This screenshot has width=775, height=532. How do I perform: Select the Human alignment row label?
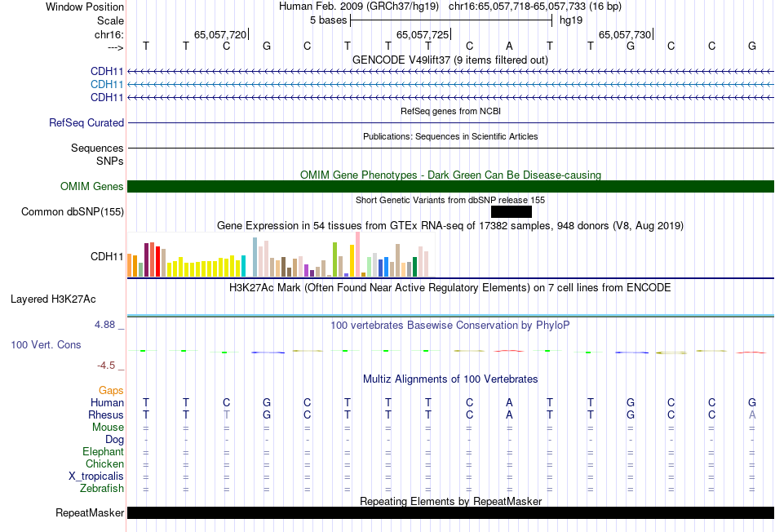pyautogui.click(x=107, y=402)
